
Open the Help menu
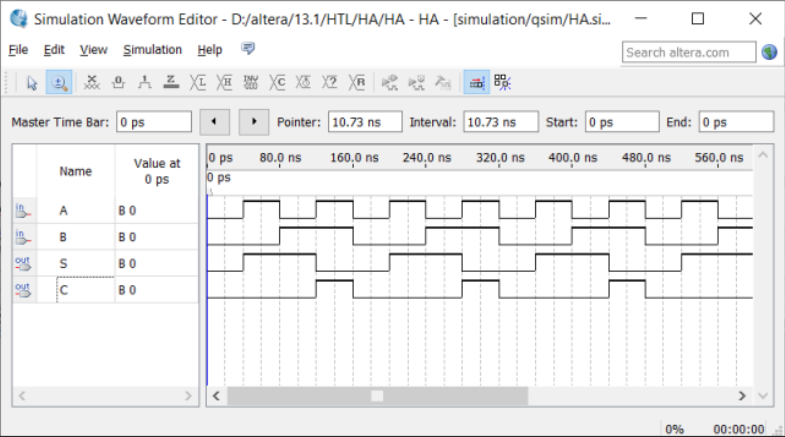[210, 50]
